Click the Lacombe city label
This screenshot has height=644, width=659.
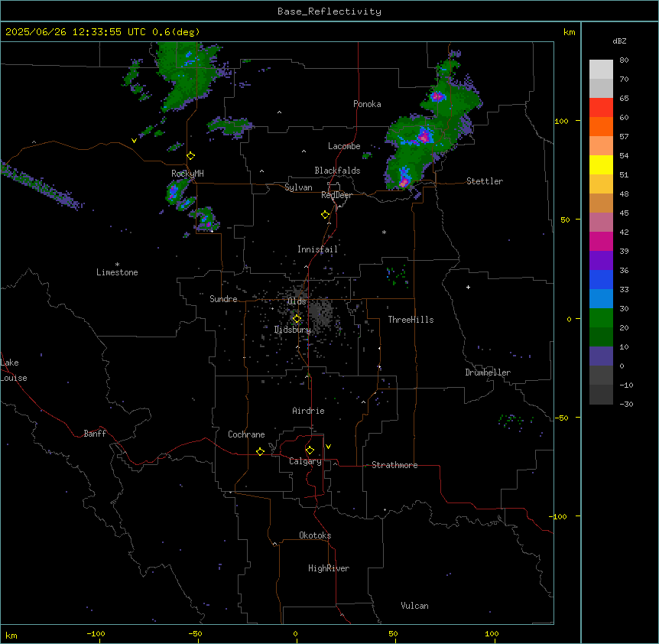tap(344, 146)
